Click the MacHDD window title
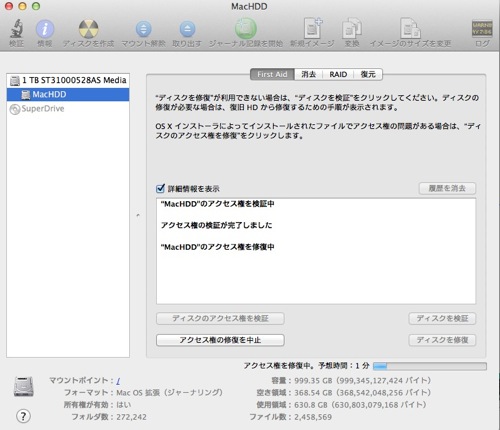Image resolution: width=500 pixels, height=430 pixels. (249, 7)
